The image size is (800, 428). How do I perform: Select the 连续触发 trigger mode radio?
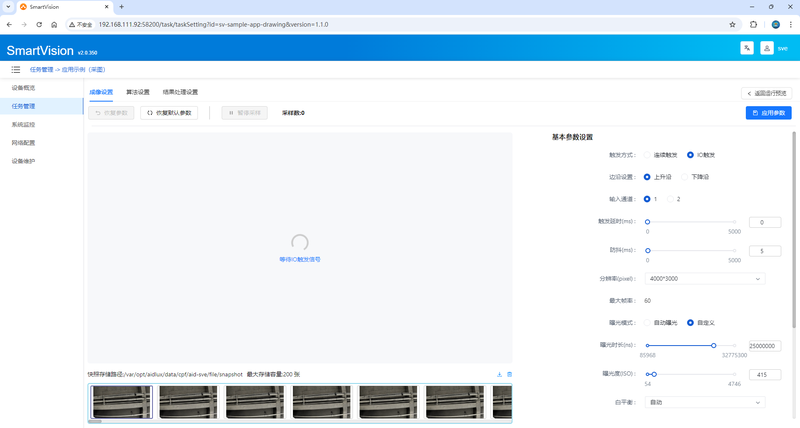(647, 155)
